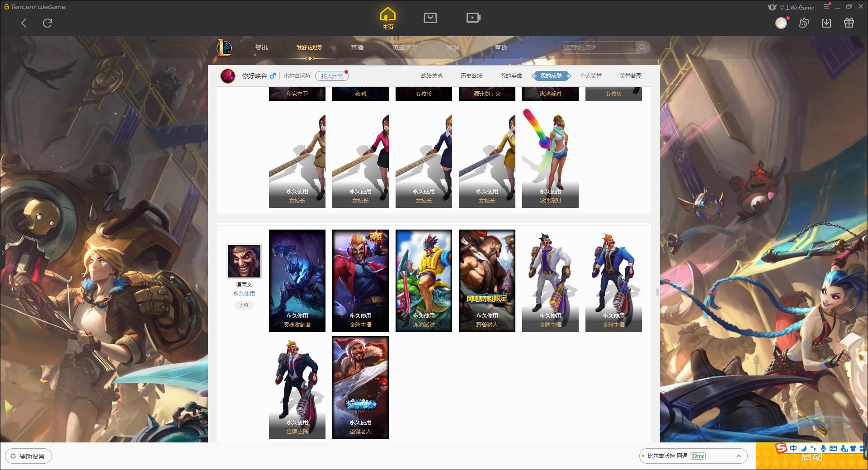
Task: Open the yellow-outfit 女校长 chroma card
Action: tap(487, 157)
